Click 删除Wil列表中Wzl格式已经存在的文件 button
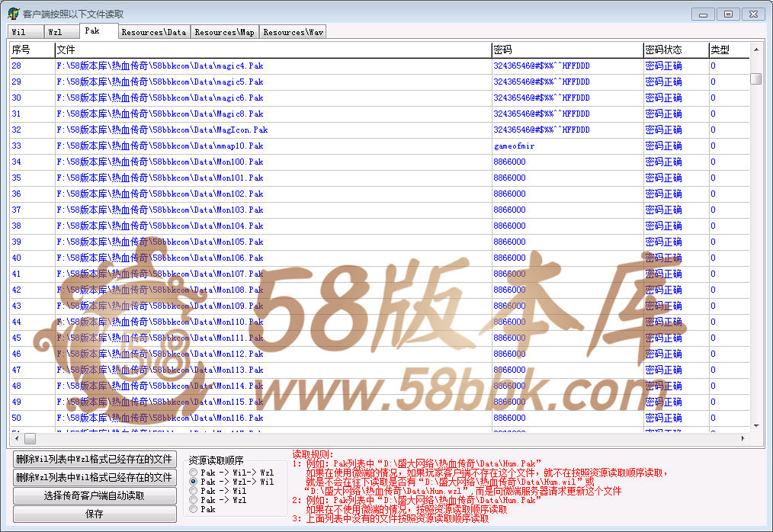The width and height of the screenshot is (773, 532). 95,459
